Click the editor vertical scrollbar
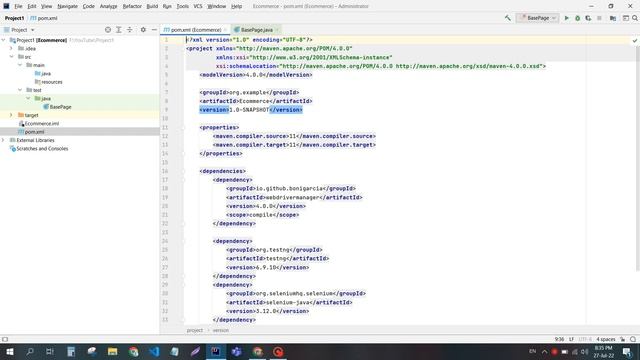This screenshot has width=640, height=360. tap(637, 159)
